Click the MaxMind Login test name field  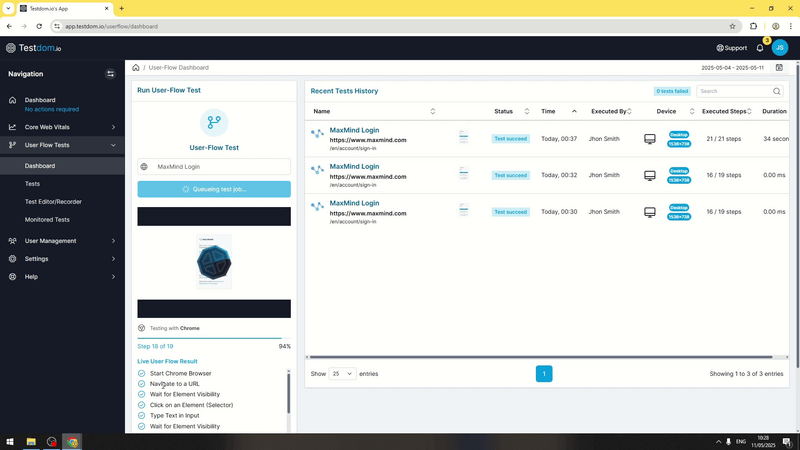(x=214, y=167)
